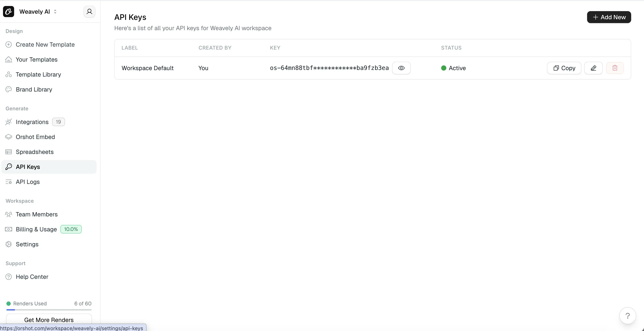The image size is (644, 331).
Task: Click the API Logs icon
Action: 9,182
